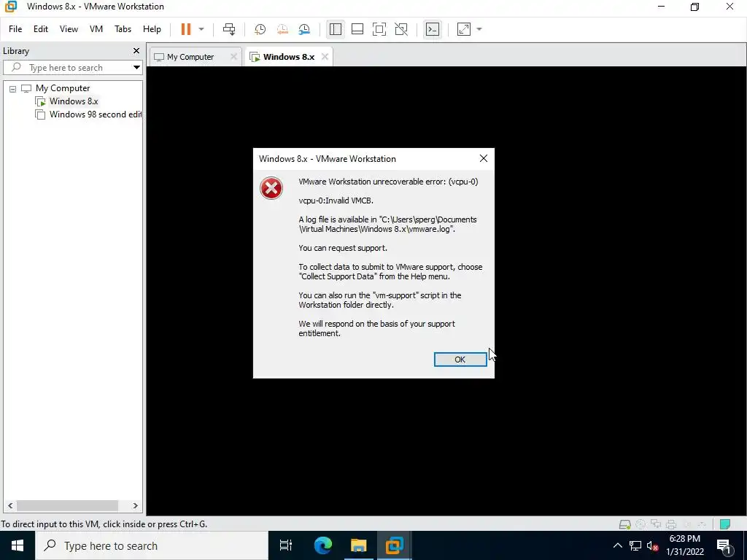The image size is (747, 560).
Task: Click the Send Ctrl+Alt+Del toolbar icon
Action: tap(229, 29)
